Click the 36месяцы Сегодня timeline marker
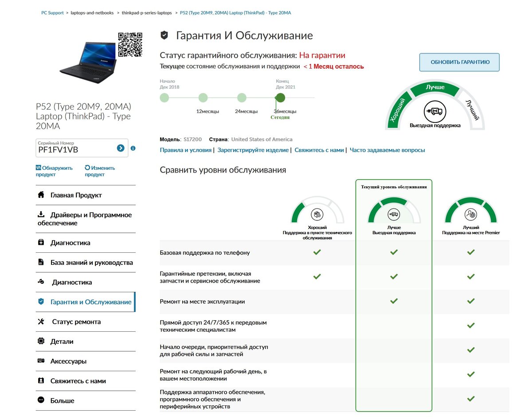 tap(280, 98)
